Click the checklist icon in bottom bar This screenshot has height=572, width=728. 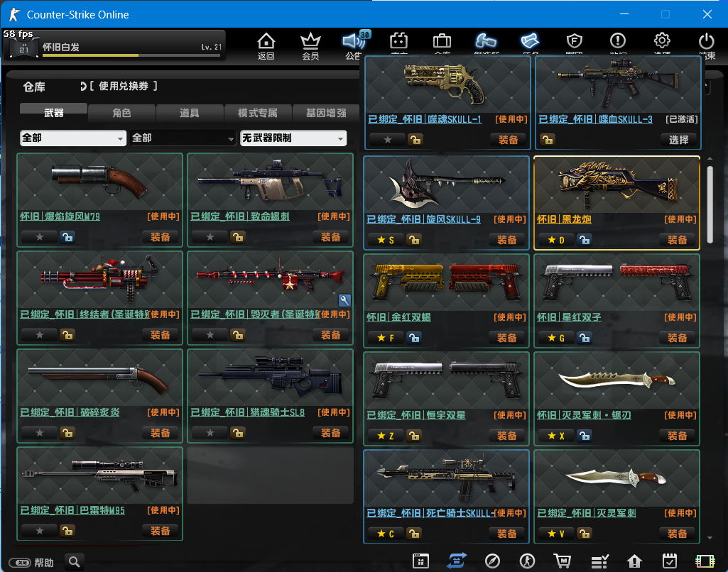point(599,561)
